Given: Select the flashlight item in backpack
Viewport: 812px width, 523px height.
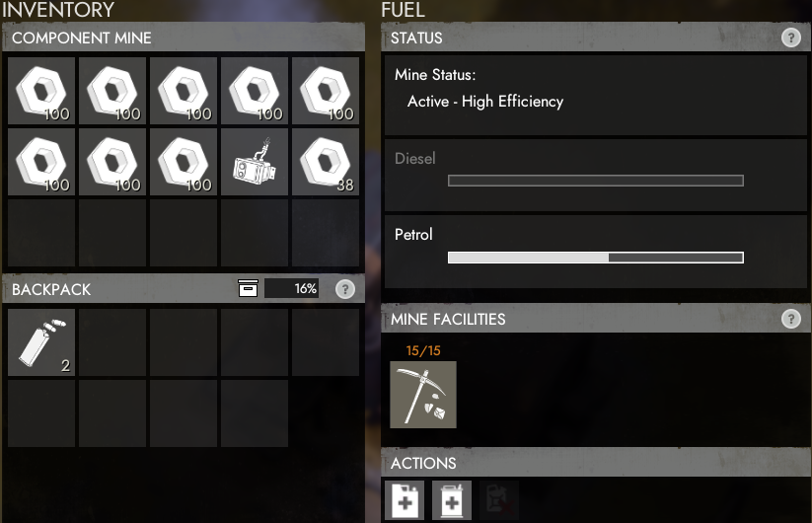Looking at the screenshot, I should 41,342.
